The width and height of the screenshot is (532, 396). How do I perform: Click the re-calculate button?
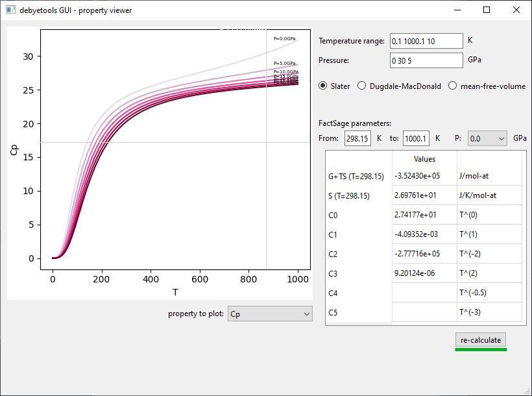481,340
